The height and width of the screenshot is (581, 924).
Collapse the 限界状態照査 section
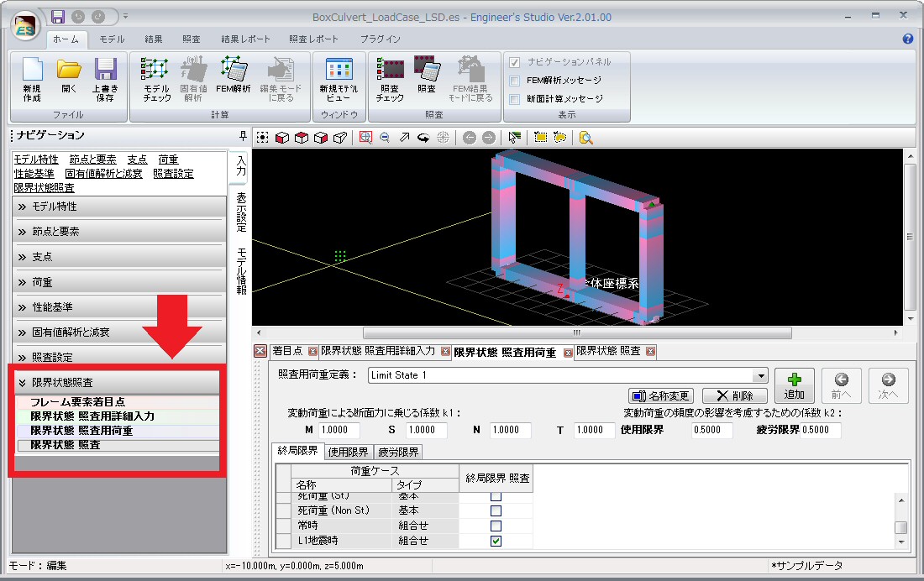117,383
